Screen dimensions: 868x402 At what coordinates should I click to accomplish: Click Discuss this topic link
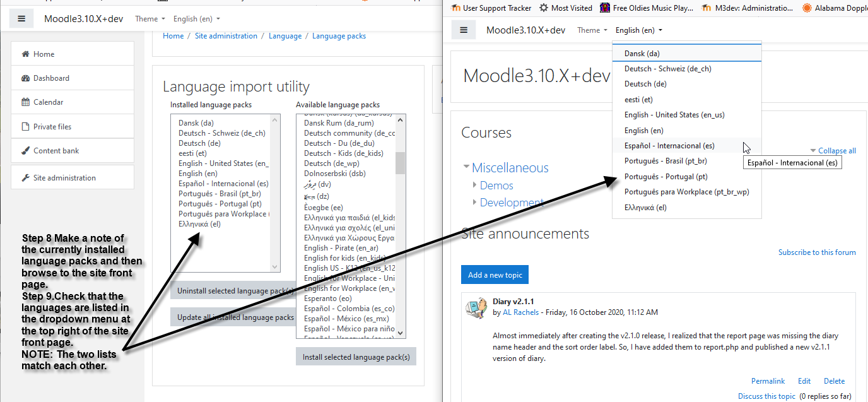tap(767, 396)
